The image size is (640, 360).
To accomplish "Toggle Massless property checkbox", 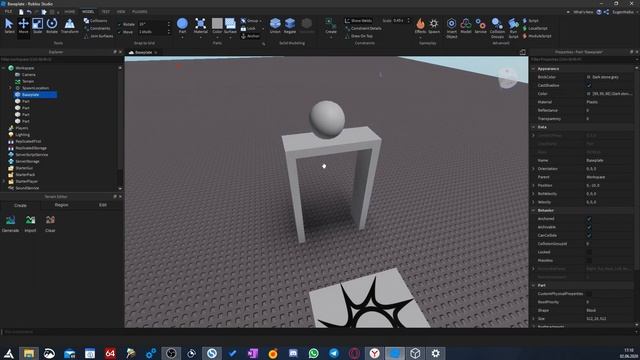I will pyautogui.click(x=589, y=260).
